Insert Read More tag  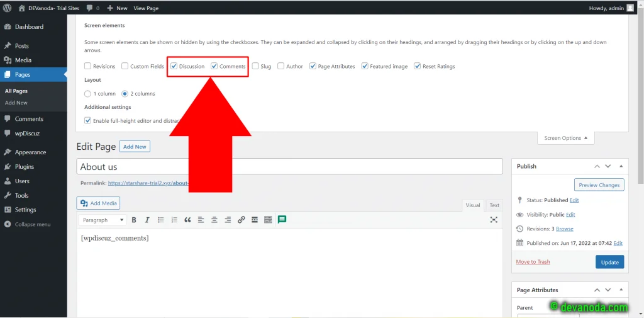255,220
